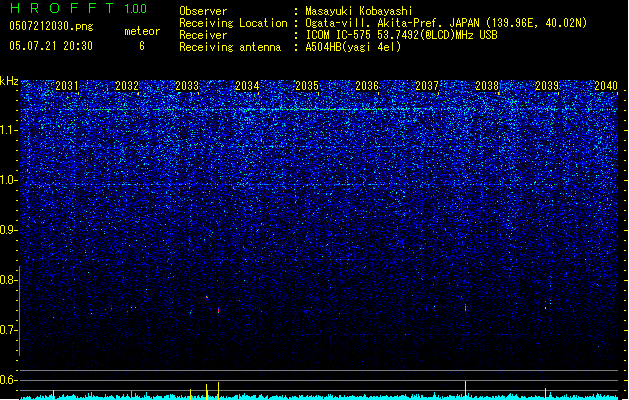This screenshot has width=629, height=400.
Task: Click the antenna A504HB(yagi 4el) text
Action: click(x=353, y=47)
